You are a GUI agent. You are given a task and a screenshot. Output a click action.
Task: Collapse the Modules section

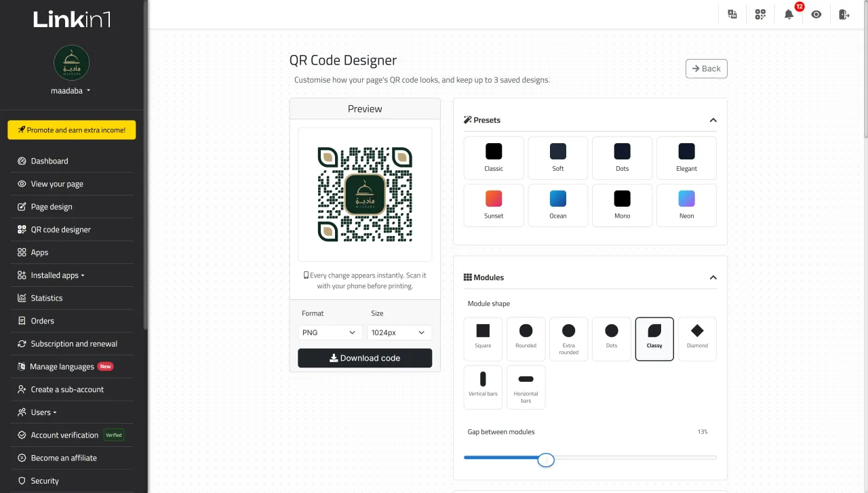click(713, 277)
